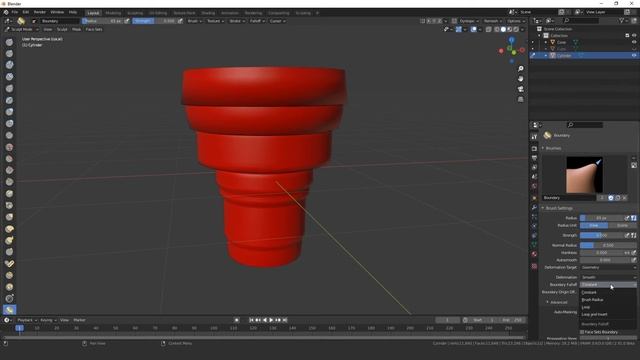Open Active Tool properties tab
Screen dimensions: 640x360
pyautogui.click(x=534, y=137)
